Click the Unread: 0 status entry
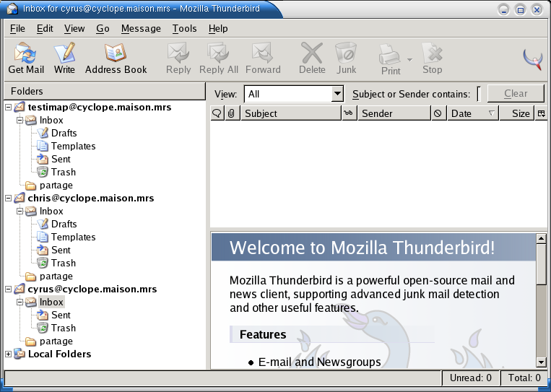The image size is (551, 392). coord(471,378)
